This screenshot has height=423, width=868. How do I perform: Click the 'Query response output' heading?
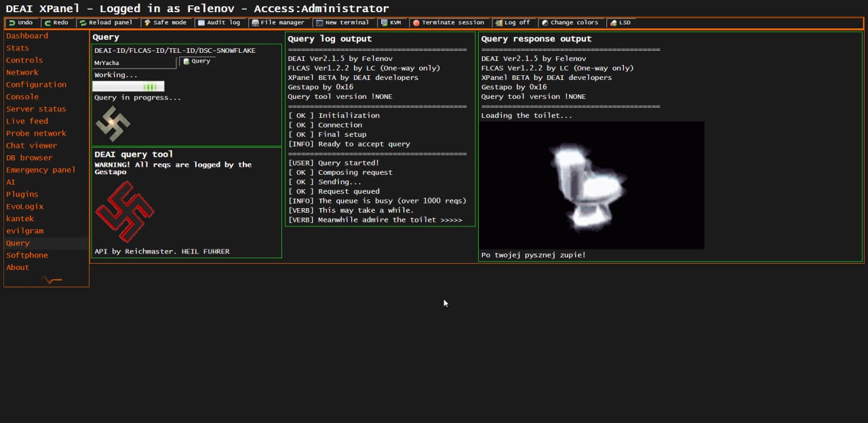click(536, 39)
